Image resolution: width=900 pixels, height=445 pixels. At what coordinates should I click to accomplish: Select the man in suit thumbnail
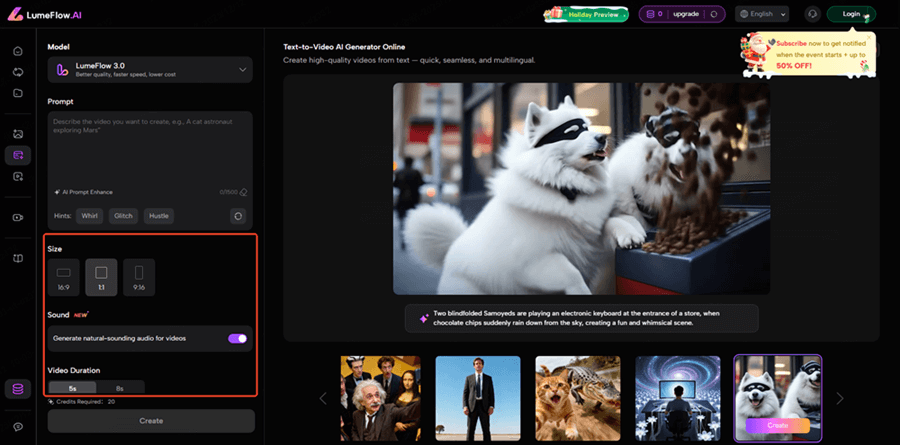coord(478,398)
